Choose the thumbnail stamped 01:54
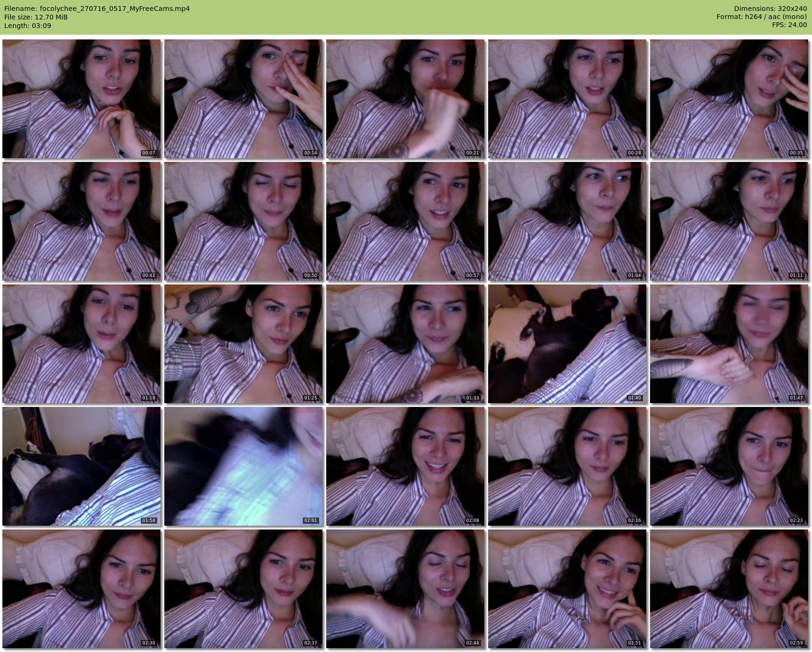Screen dimensions: 812x652 tap(82, 466)
